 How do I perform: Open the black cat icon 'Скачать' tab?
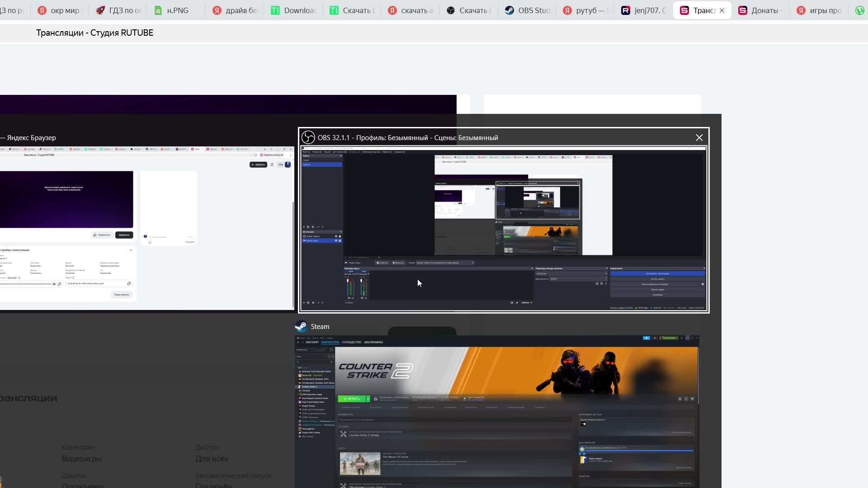click(x=467, y=10)
